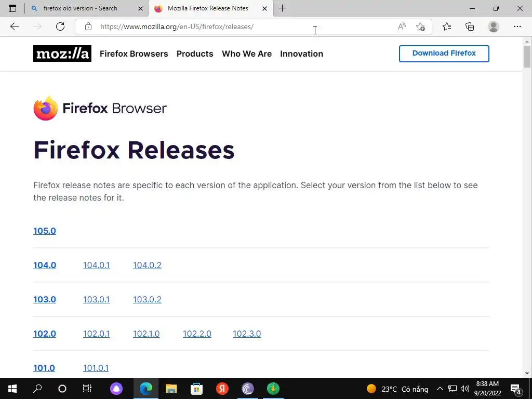Open Who We Are menu
The height and width of the screenshot is (399, 532).
(247, 54)
